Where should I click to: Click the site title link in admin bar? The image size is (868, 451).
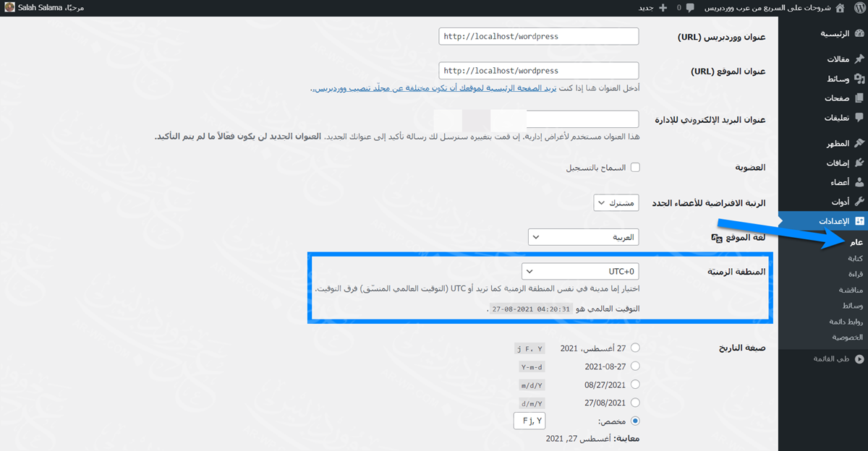(767, 7)
